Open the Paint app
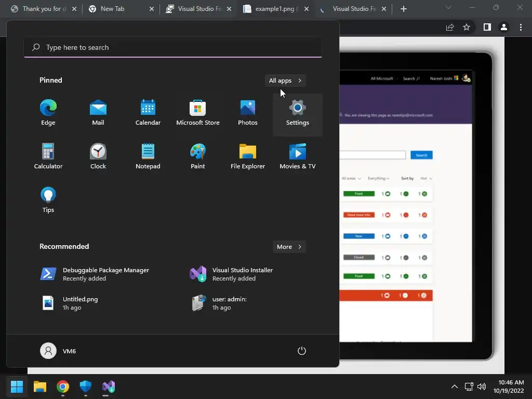 pos(198,156)
